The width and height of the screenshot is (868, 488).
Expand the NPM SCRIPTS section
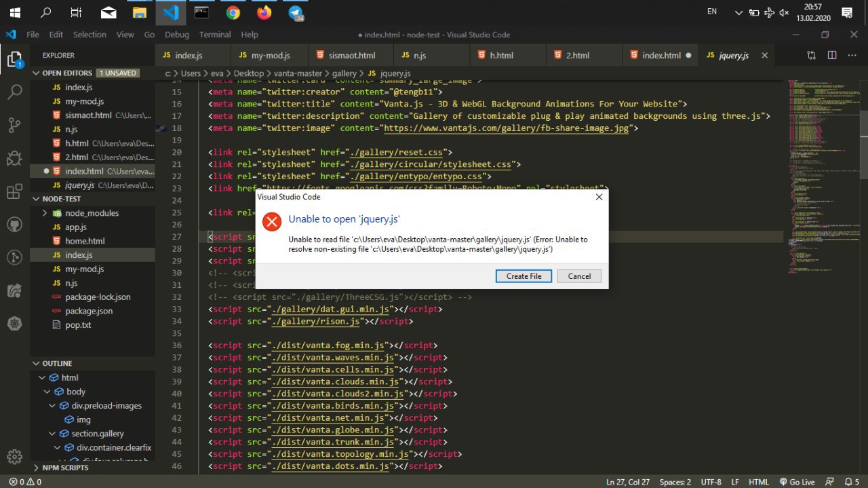37,468
